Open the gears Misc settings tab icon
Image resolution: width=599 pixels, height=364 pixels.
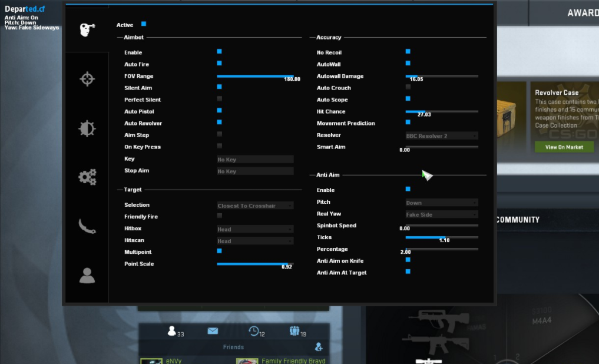point(87,177)
